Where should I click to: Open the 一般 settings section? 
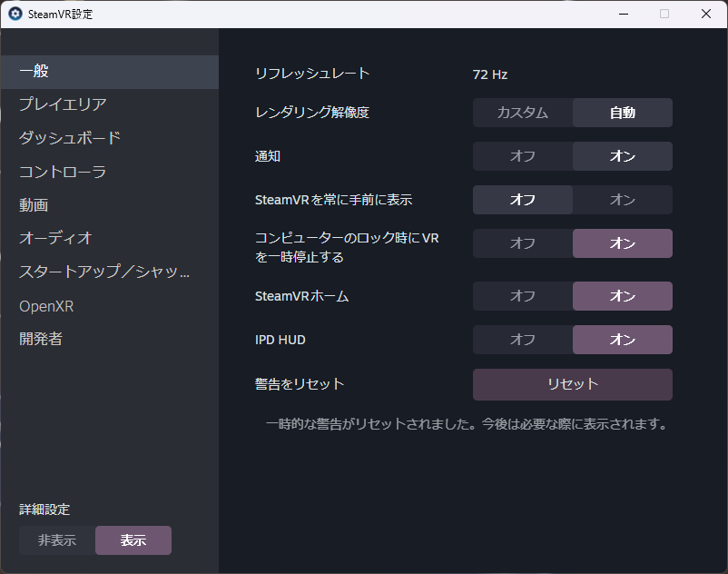pyautogui.click(x=110, y=72)
